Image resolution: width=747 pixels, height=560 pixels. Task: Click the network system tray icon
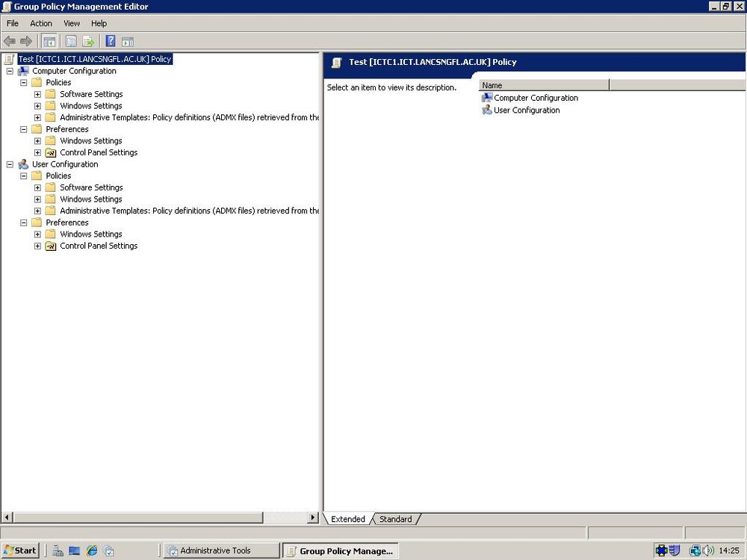click(695, 550)
